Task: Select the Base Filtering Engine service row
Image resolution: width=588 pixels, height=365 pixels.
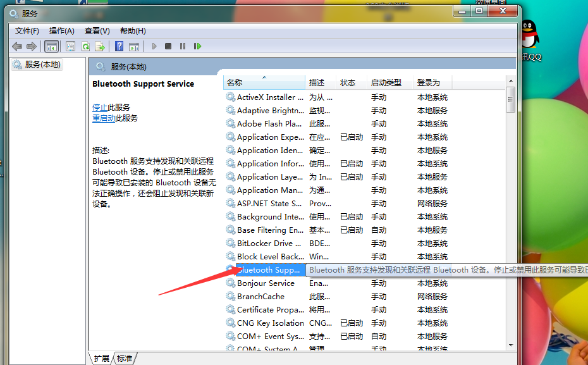Action: [338, 230]
